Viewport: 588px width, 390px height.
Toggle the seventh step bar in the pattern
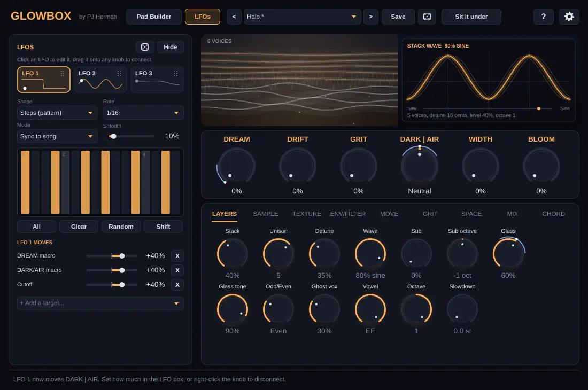point(86,182)
